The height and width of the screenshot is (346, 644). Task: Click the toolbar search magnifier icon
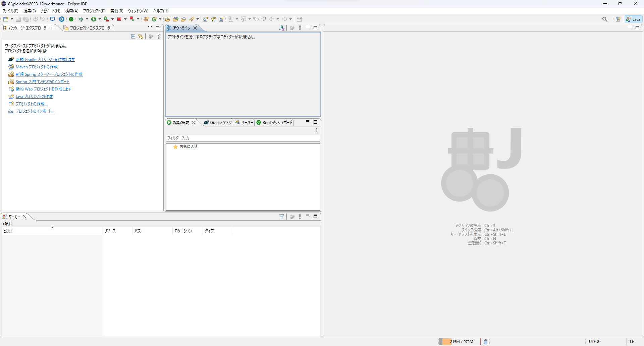click(x=605, y=19)
